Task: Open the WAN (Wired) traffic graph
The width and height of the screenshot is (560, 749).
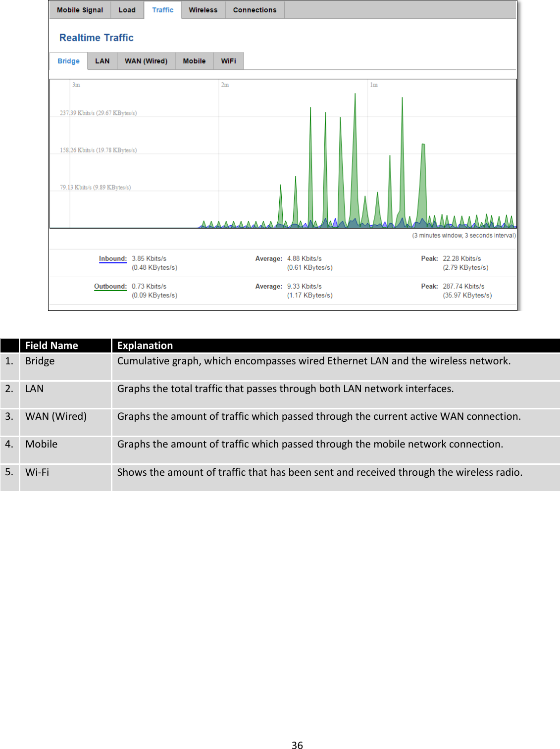Action: coord(146,61)
